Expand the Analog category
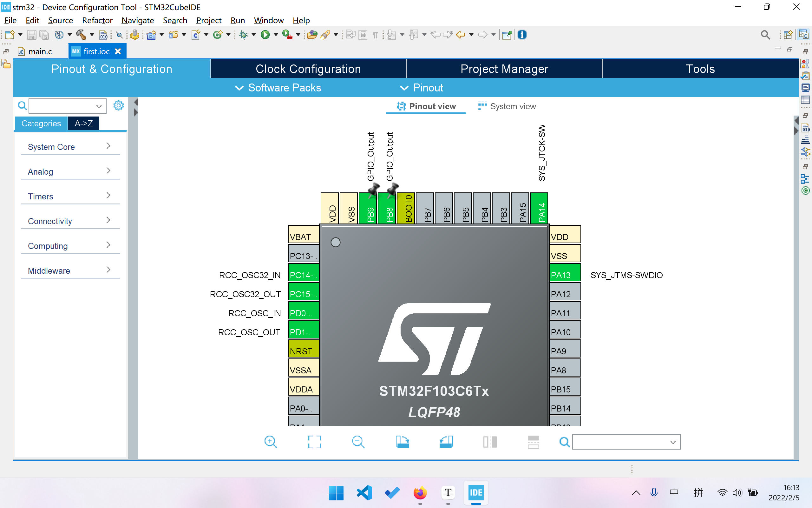The width and height of the screenshot is (812, 508). pyautogui.click(x=70, y=172)
